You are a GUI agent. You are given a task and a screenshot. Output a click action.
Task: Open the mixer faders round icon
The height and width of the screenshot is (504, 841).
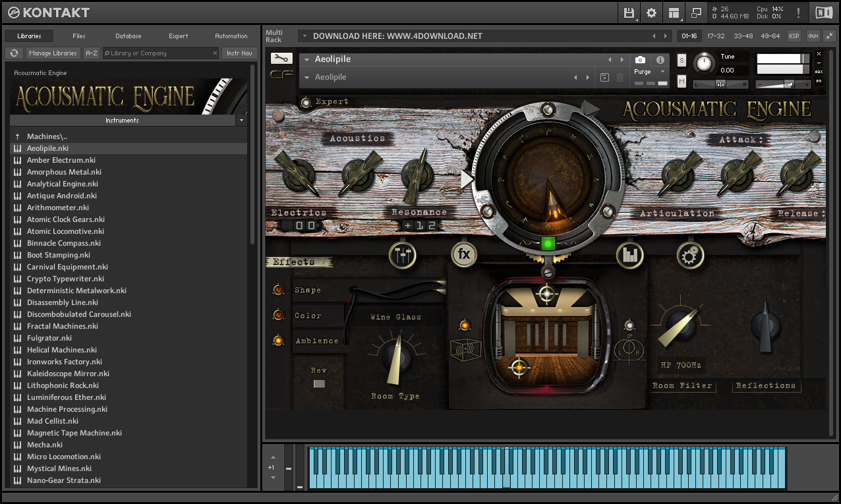pyautogui.click(x=402, y=254)
